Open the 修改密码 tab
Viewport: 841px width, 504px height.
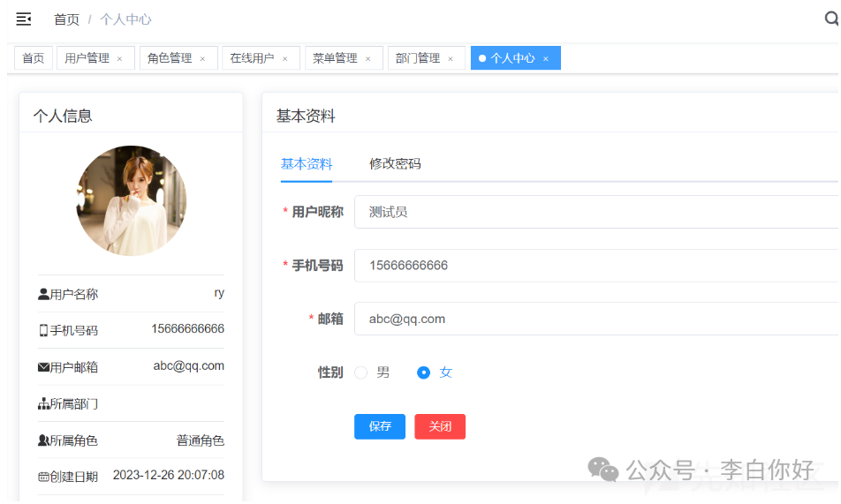(x=395, y=164)
